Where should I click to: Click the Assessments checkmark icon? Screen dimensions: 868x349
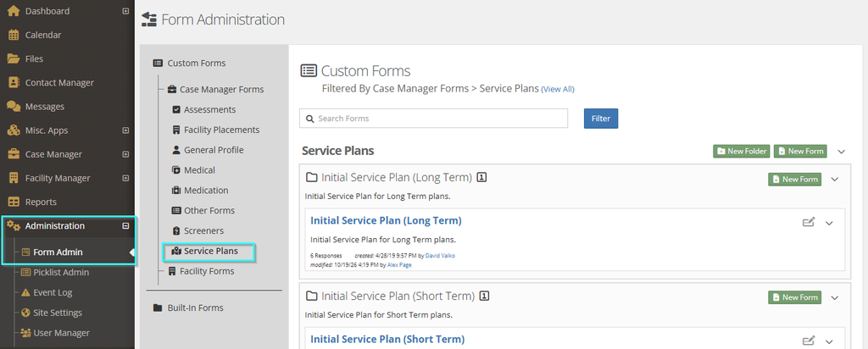coord(176,109)
